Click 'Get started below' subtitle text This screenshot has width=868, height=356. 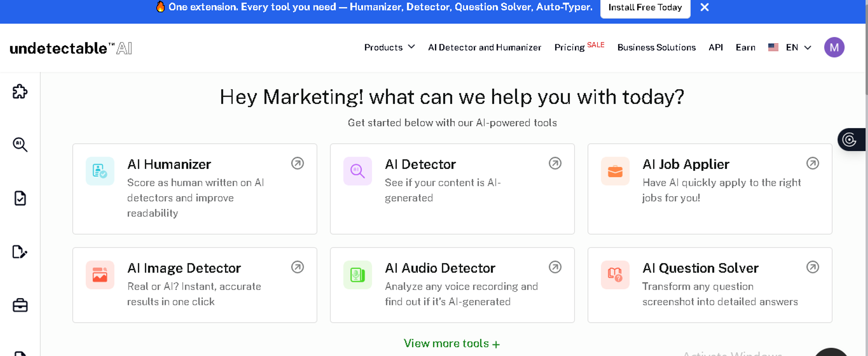(x=452, y=122)
